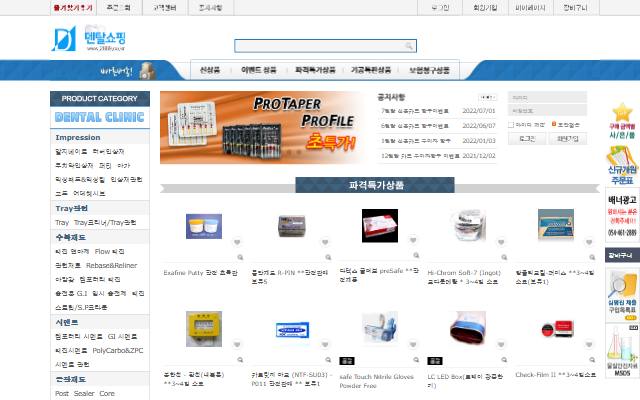
Task: Click wishlist heart on Hi-Chrom Soft-7 product
Action: pos(501,242)
